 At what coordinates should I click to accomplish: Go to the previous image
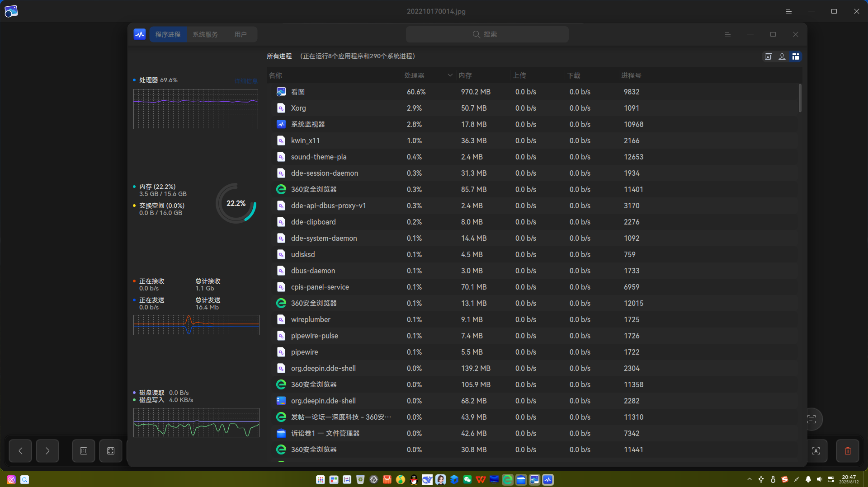[20, 451]
